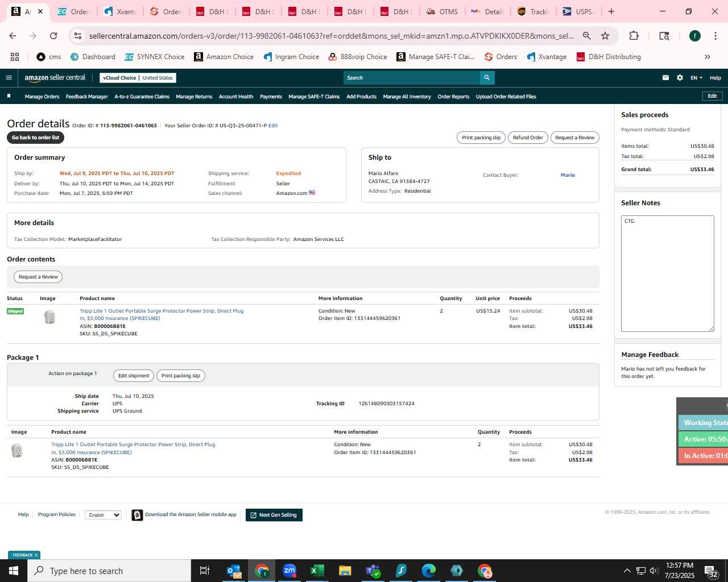
Task: Click Go back to order list button
Action: (35, 138)
